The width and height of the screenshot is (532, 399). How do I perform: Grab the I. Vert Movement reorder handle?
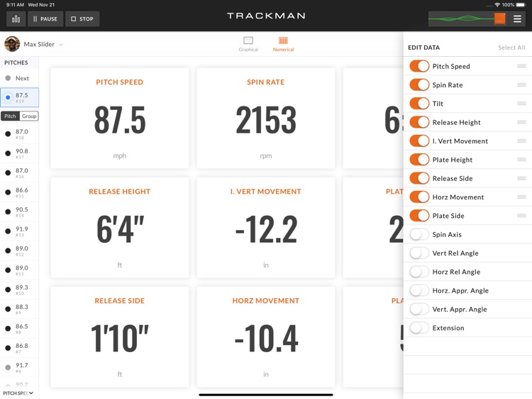pyautogui.click(x=521, y=141)
